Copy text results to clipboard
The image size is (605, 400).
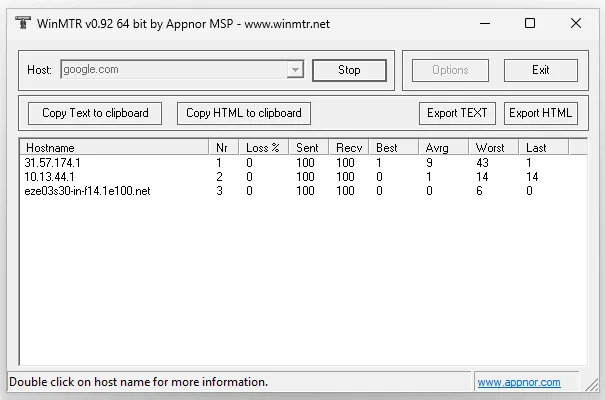coord(95,113)
